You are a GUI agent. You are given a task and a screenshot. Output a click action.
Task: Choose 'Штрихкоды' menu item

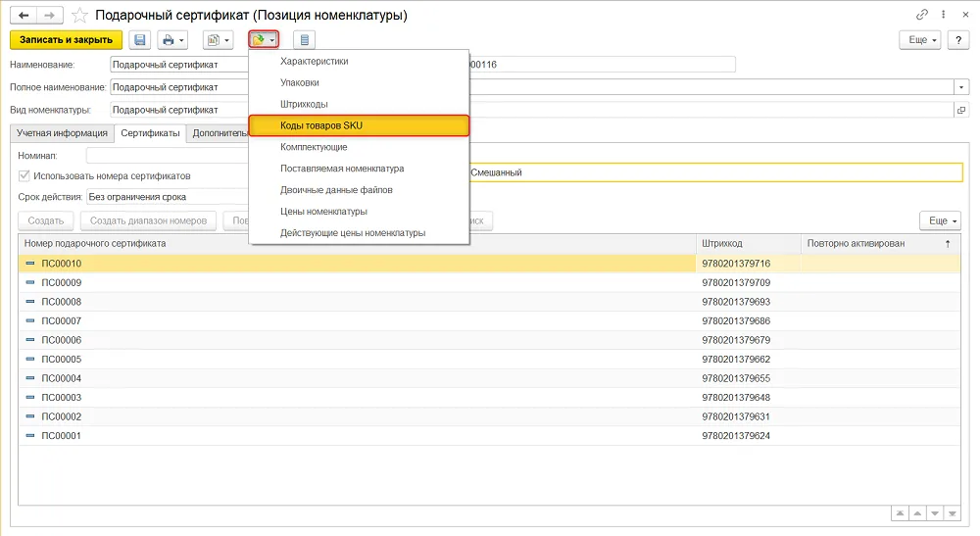point(359,104)
